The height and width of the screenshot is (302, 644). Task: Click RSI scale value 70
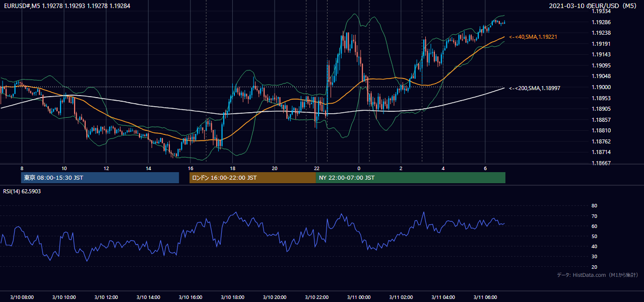(x=594, y=216)
